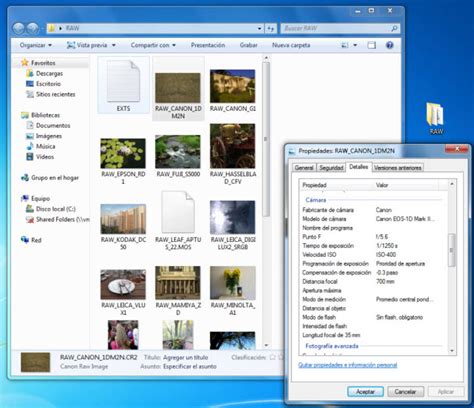The height and width of the screenshot is (408, 474).
Task: Select Favoritos in the navigation pane
Action: (x=43, y=63)
